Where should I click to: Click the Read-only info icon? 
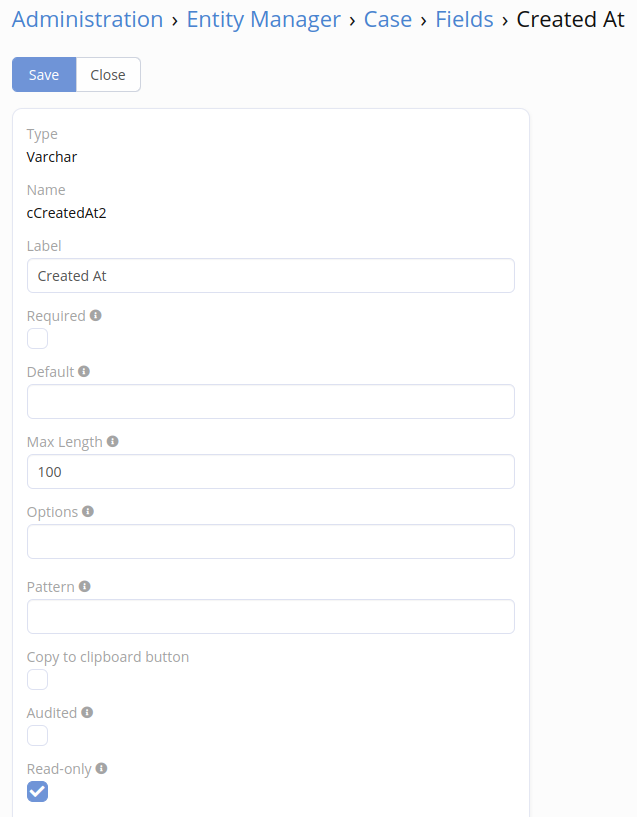[101, 769]
